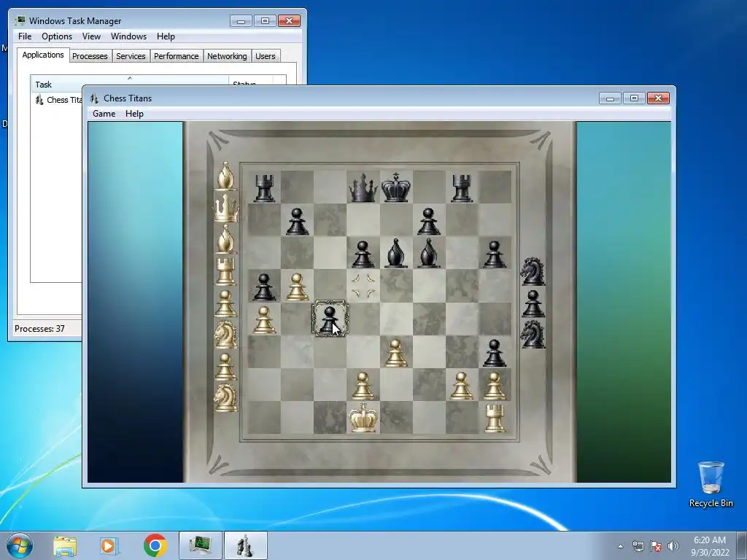This screenshot has width=747, height=560.
Task: Click the marked destination square on d5
Action: point(363,286)
